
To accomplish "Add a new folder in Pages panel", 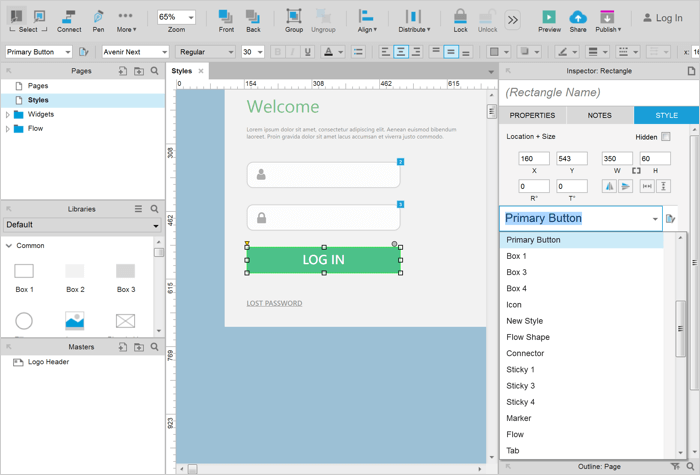I will tap(139, 71).
